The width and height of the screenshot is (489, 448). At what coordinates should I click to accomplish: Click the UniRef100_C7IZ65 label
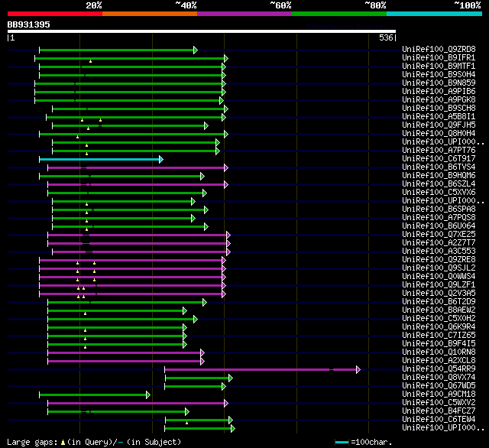click(439, 336)
